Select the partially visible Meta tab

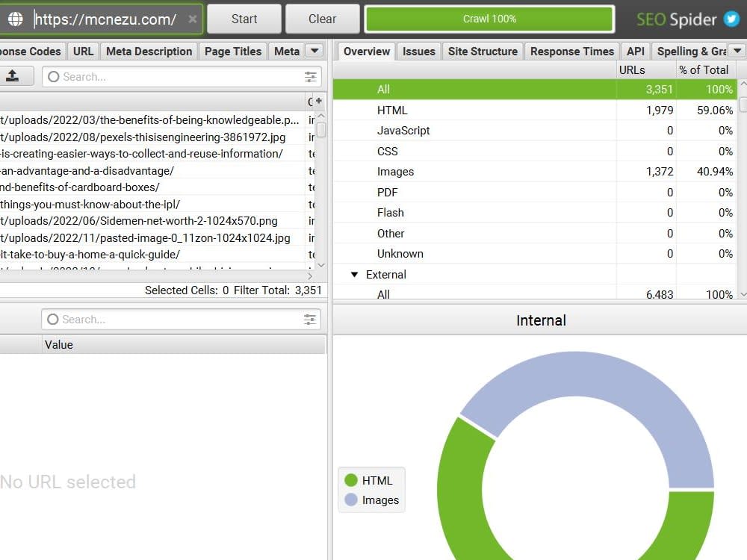pos(287,51)
